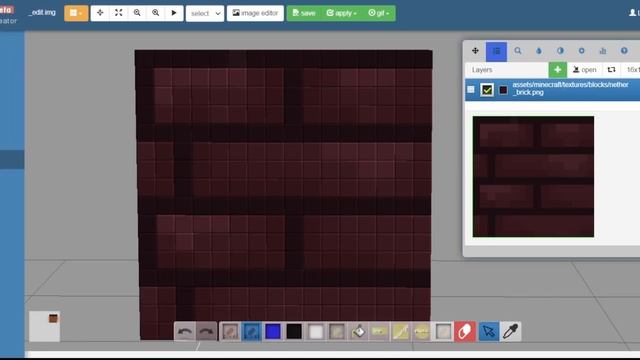The width and height of the screenshot is (640, 360).
Task: Open the gear settings tab in panel
Action: coord(581,51)
